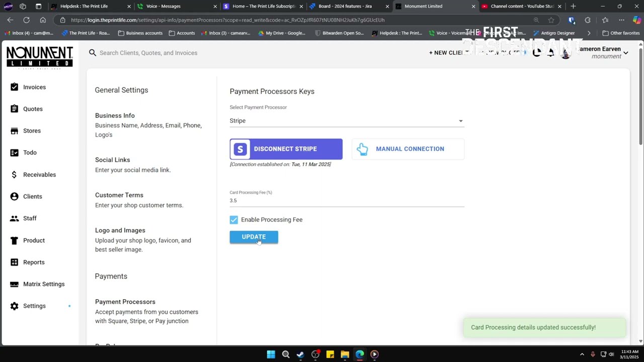Open the Reports icon in sidebar

coord(14,262)
